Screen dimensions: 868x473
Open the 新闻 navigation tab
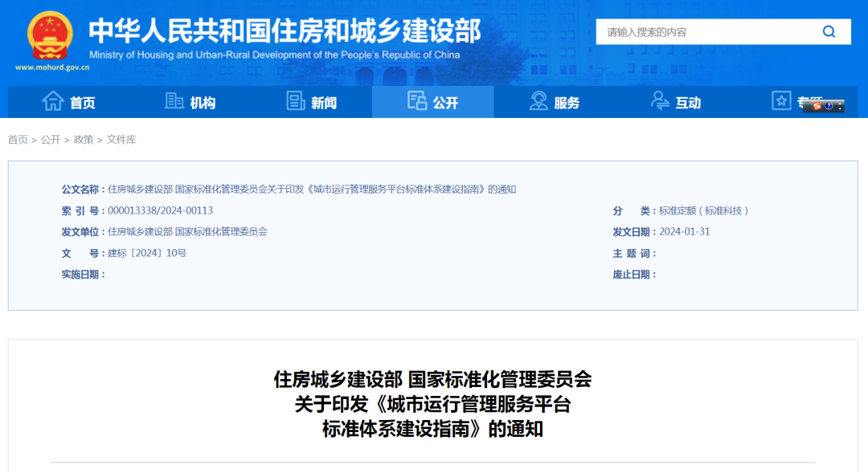click(323, 103)
